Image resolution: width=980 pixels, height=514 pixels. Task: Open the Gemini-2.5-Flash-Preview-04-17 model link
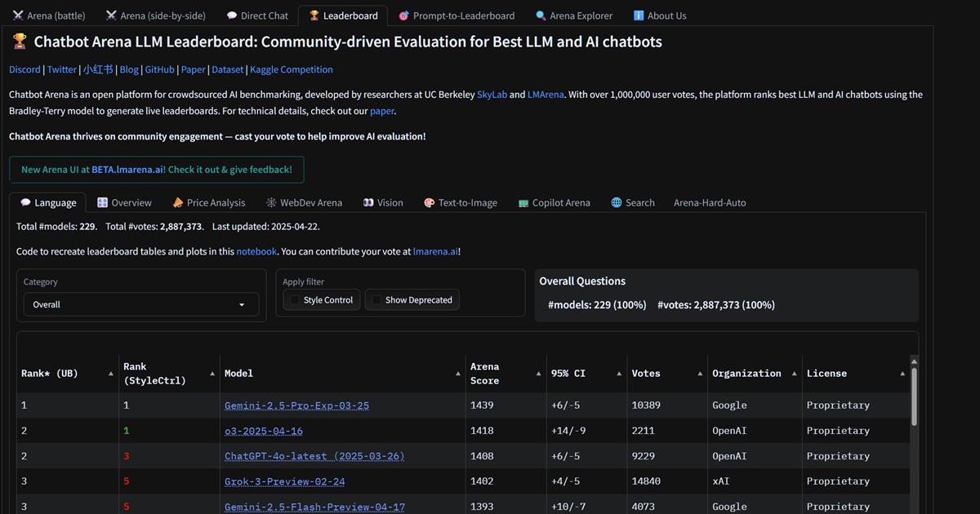click(x=314, y=507)
